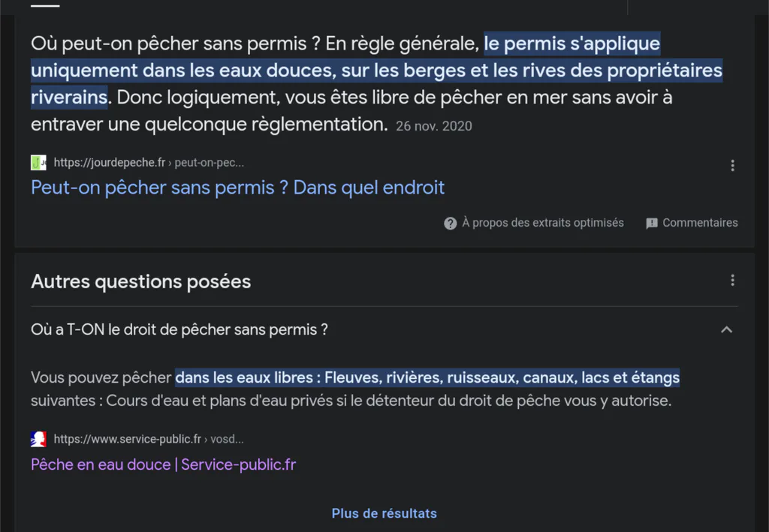Image resolution: width=769 pixels, height=532 pixels.
Task: Open the three-dot menu beside Autres questions posées
Action: 732,280
